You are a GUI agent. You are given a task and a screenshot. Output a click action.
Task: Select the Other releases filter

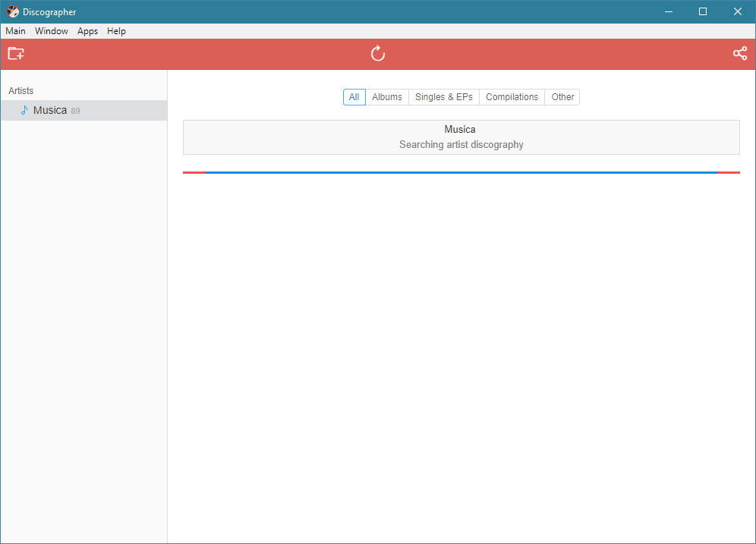pyautogui.click(x=562, y=97)
